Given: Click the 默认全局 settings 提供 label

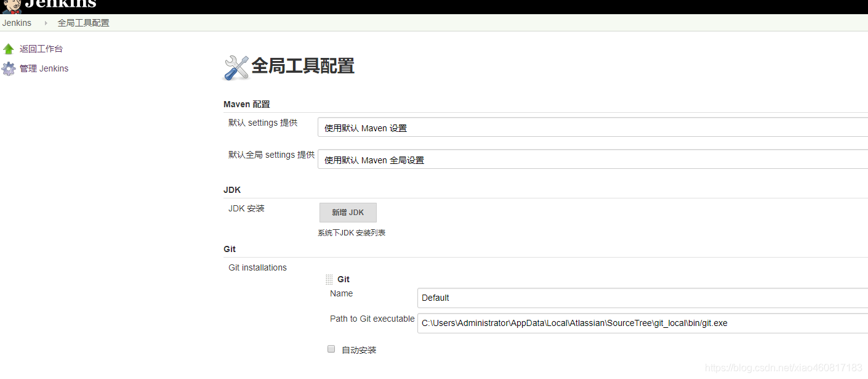Looking at the screenshot, I should (x=271, y=155).
